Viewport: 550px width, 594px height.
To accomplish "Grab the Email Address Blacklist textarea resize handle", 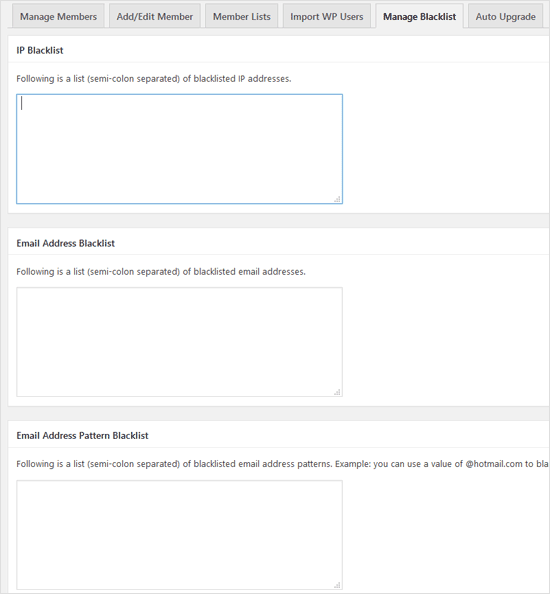I will pyautogui.click(x=337, y=392).
